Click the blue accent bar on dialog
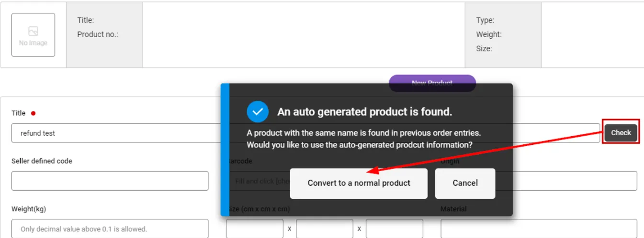The image size is (644, 238). pyautogui.click(x=225, y=150)
